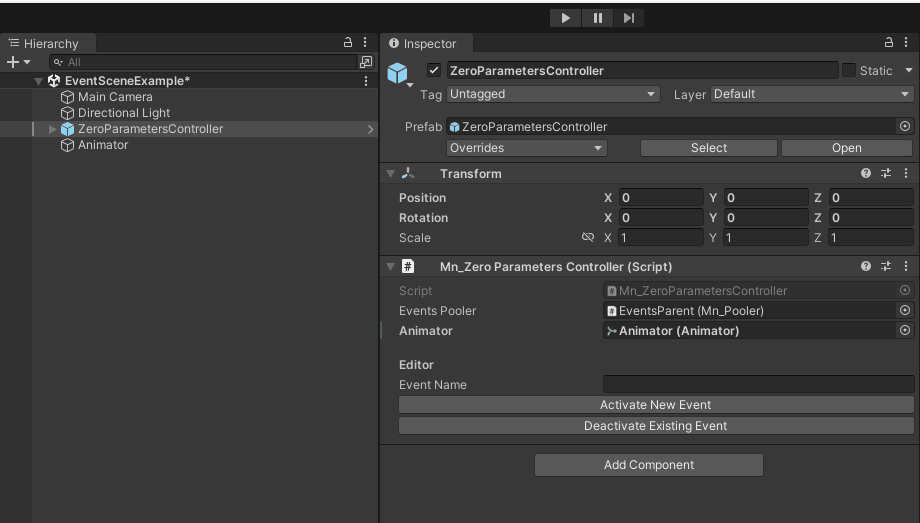Viewport: 920px width, 523px height.
Task: Edit Position Z field
Action: pyautogui.click(x=871, y=198)
